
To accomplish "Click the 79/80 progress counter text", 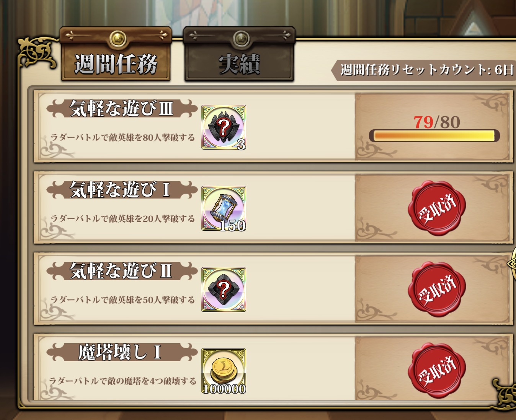I will pyautogui.click(x=437, y=122).
